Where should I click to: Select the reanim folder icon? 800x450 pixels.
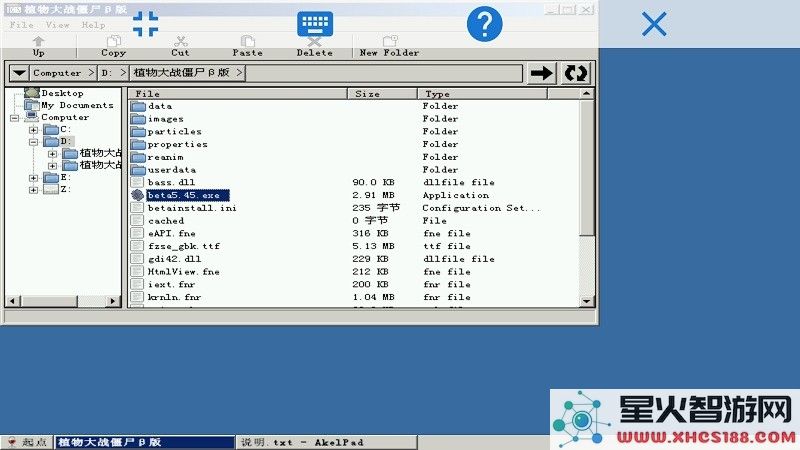[138, 157]
